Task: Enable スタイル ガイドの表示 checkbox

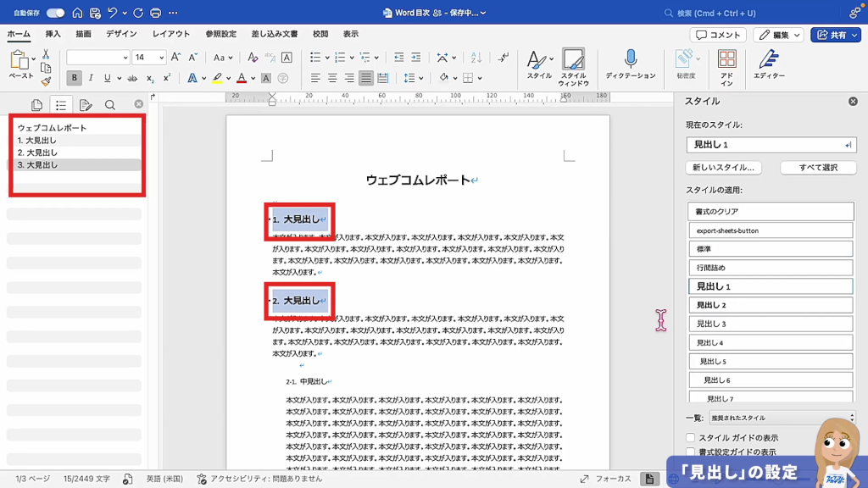Action: pyautogui.click(x=691, y=438)
